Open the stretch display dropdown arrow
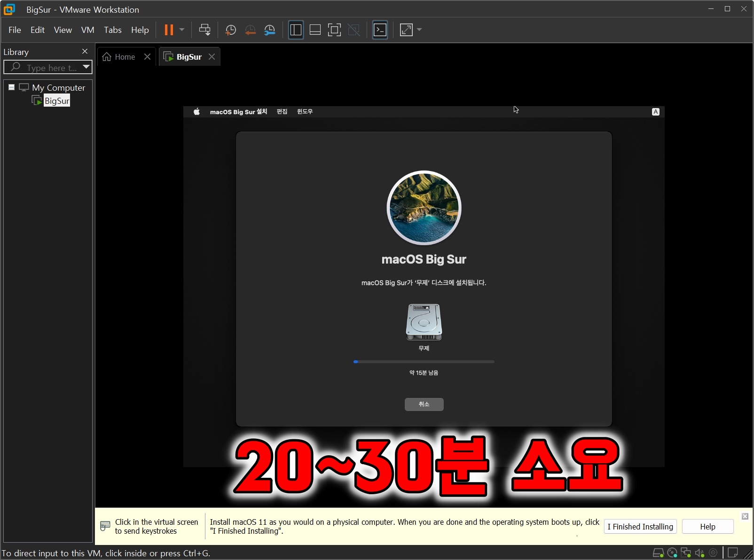Viewport: 754px width, 560px height. [x=419, y=30]
